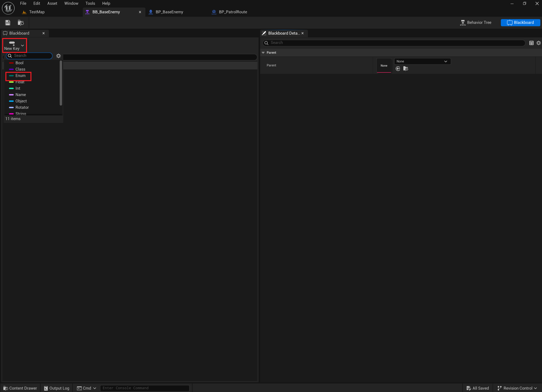Select Enum key type with teal swatch
Viewport: 542px width, 392px height.
pyautogui.click(x=20, y=76)
